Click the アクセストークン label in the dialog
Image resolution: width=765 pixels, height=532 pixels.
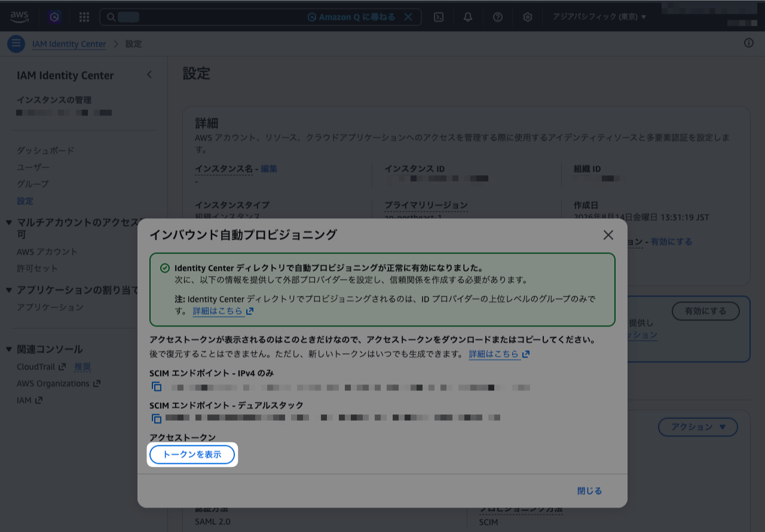click(x=182, y=438)
